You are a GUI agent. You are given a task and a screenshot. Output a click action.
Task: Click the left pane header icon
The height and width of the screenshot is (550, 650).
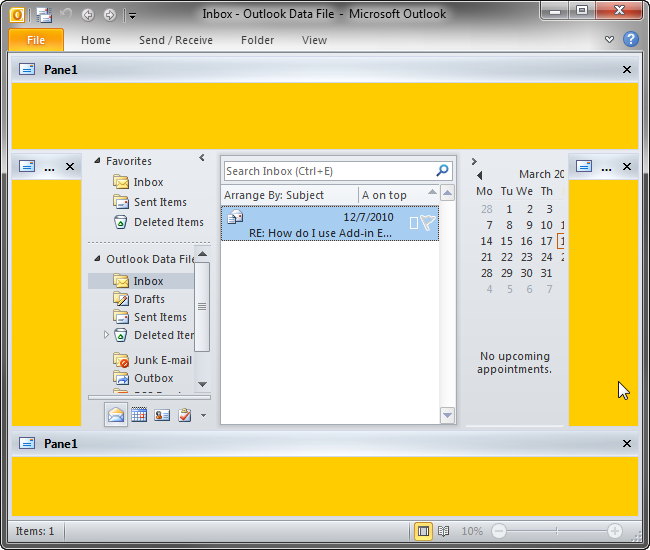point(27,166)
